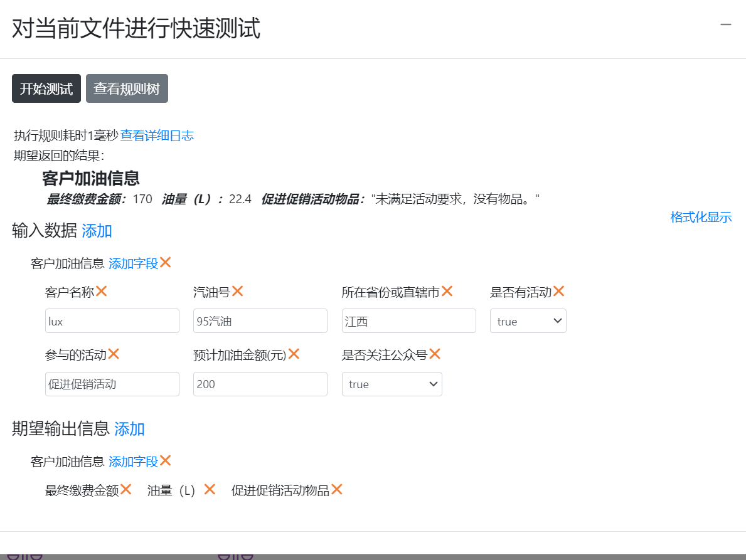Remove the 是否关注公众号 field X icon
This screenshot has height=560, width=746.
pos(435,354)
